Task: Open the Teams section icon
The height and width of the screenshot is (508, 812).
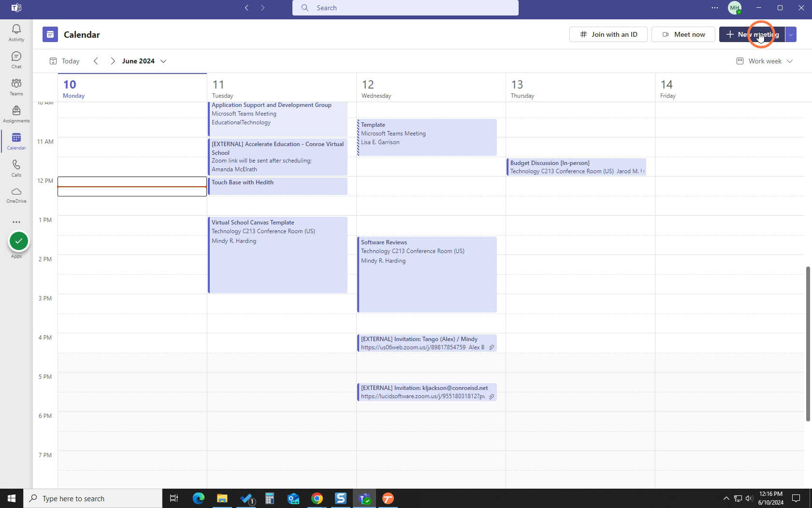Action: (16, 87)
